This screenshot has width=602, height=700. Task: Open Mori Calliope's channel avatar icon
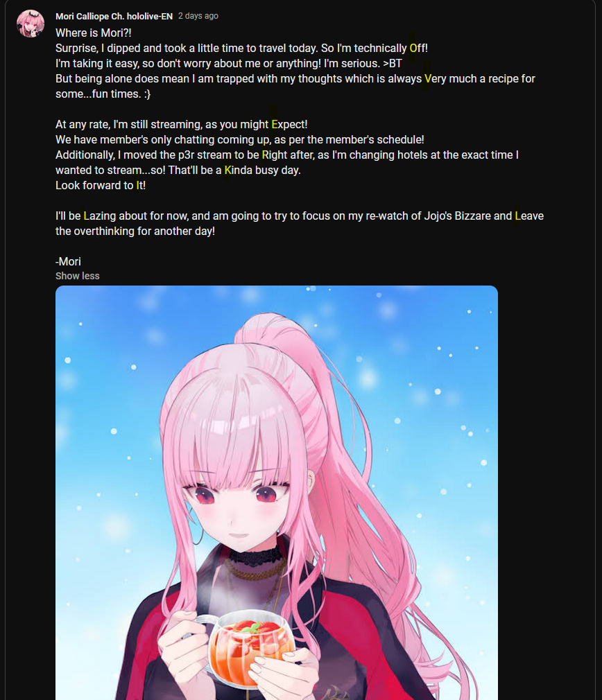31,24
